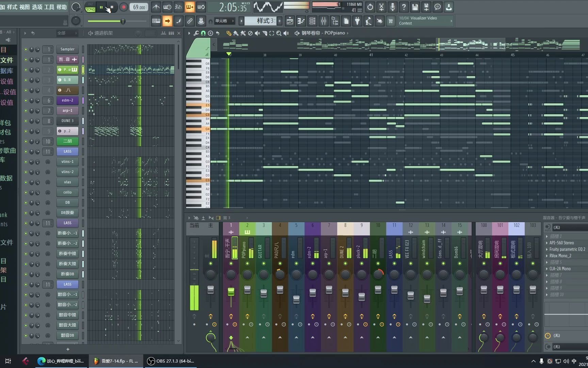This screenshot has height=368, width=588.
Task: Open the 样式 3 pattern selector
Action: click(x=261, y=21)
